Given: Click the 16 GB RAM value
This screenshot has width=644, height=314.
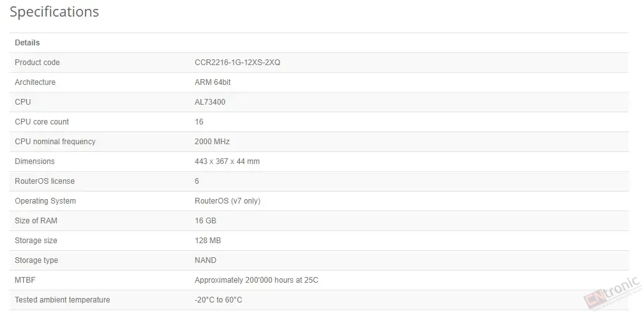Looking at the screenshot, I should tap(206, 221).
